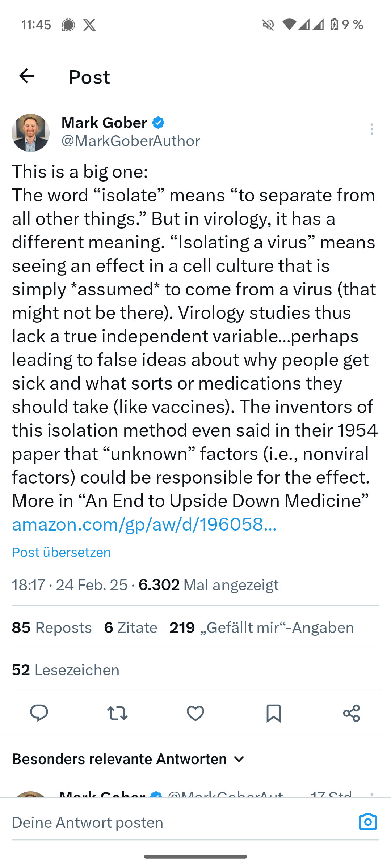View the 6 Zitate list

131,627
